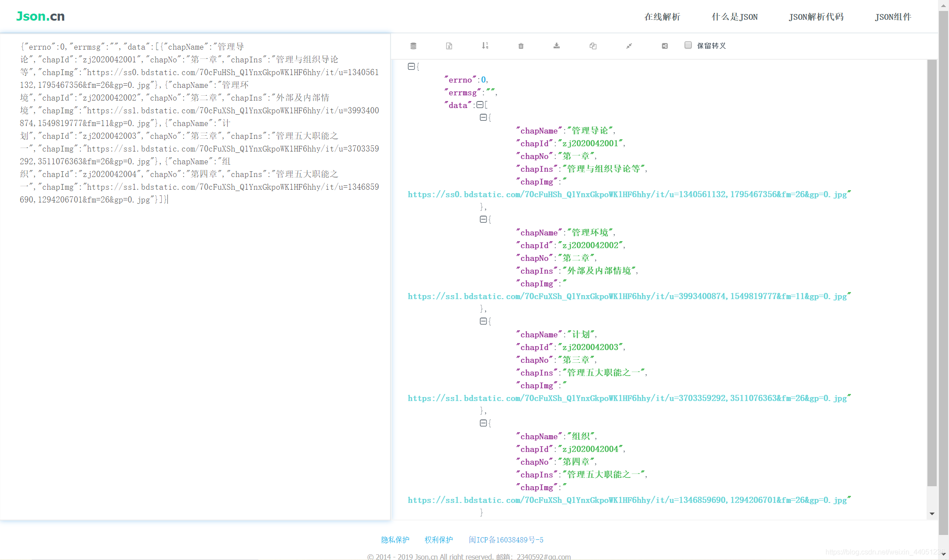
Task: Click the value "第三章"
Action: click(x=576, y=360)
